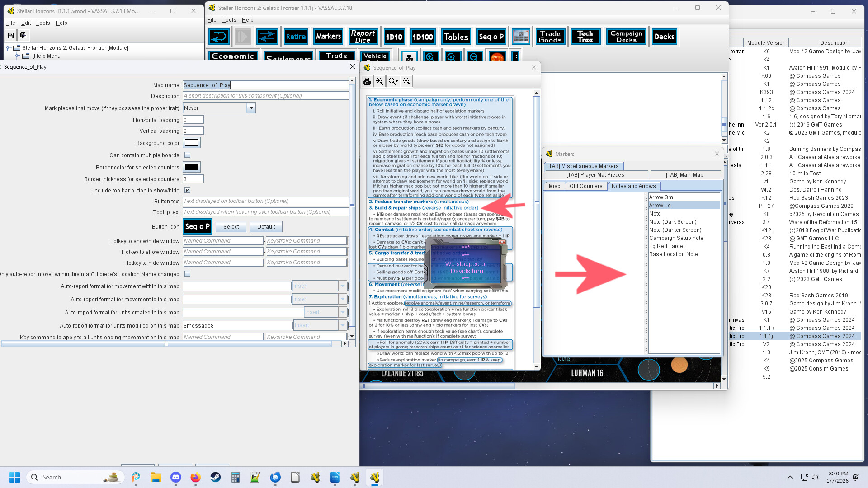868x488 pixels.
Task: Open zoom level dropdown in Sequence_of_Play
Action: point(393,81)
